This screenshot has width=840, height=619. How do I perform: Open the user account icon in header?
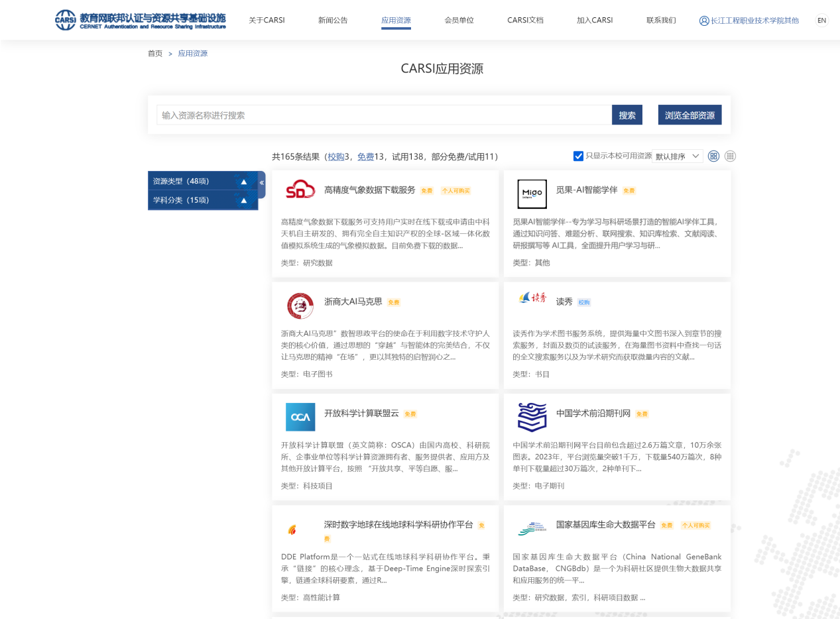pos(704,21)
